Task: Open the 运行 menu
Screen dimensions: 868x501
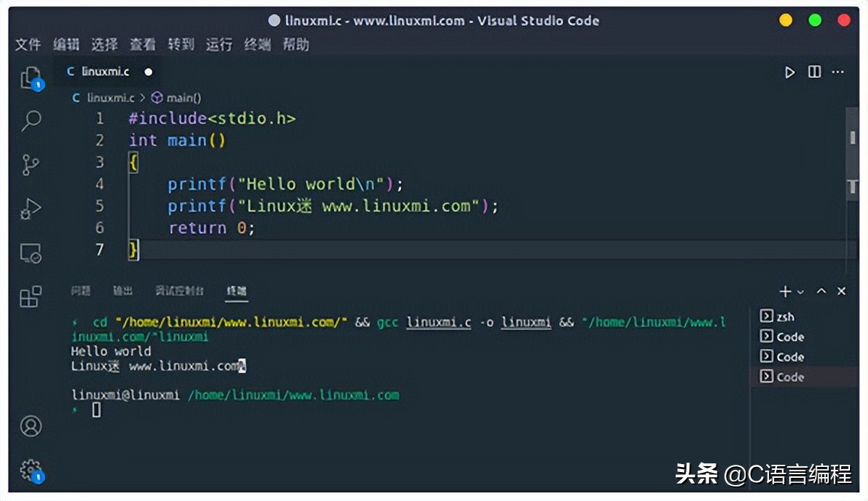Action: click(x=219, y=45)
